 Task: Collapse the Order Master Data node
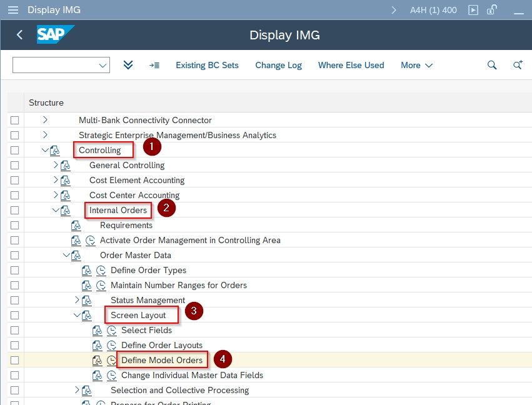[x=66, y=255]
